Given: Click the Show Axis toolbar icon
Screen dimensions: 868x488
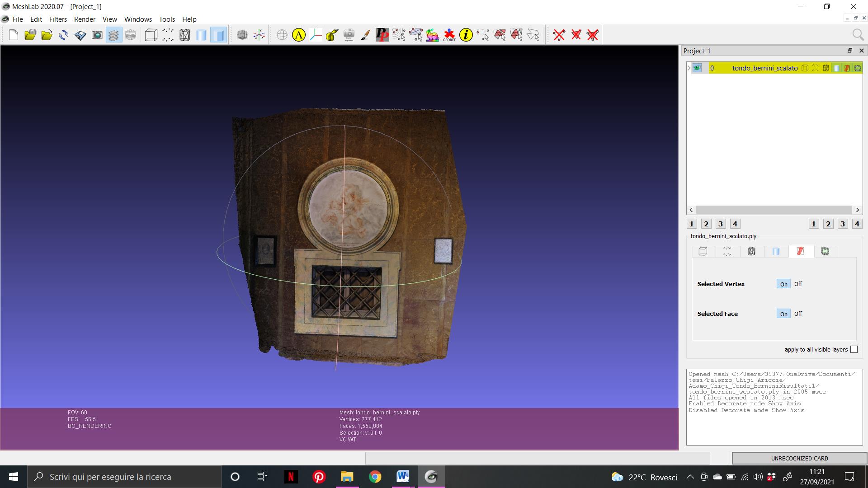Looking at the screenshot, I should click(259, 35).
